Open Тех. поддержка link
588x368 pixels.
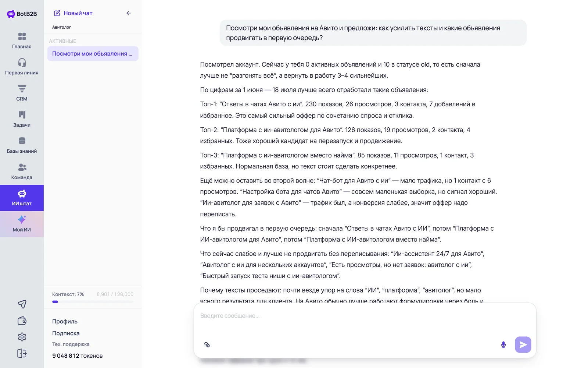tap(71, 344)
